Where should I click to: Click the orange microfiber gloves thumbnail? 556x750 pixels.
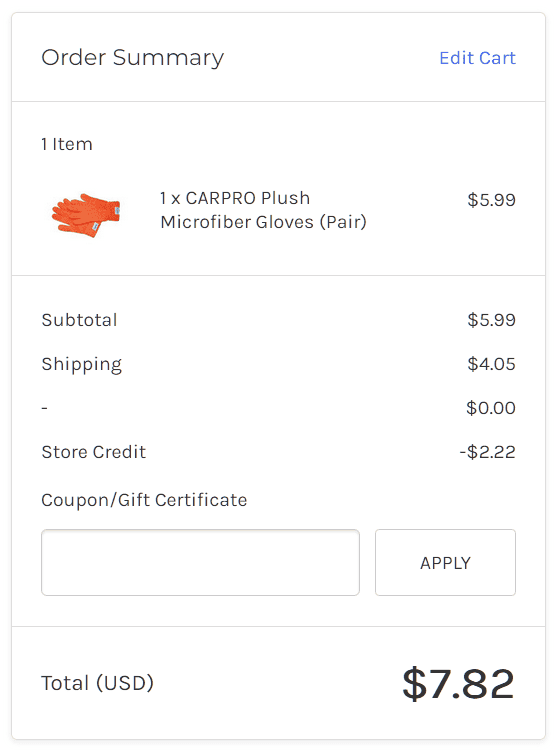(86, 215)
